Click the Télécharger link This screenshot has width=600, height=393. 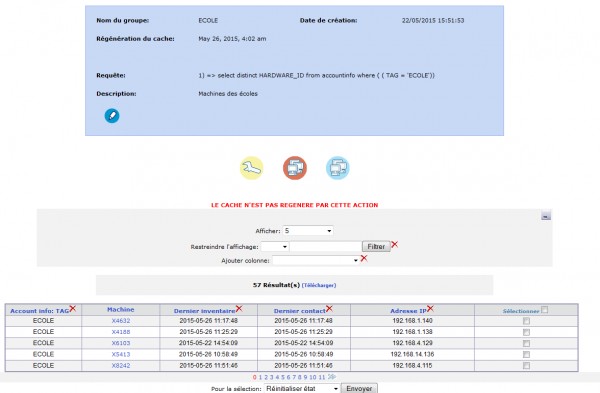tap(319, 285)
